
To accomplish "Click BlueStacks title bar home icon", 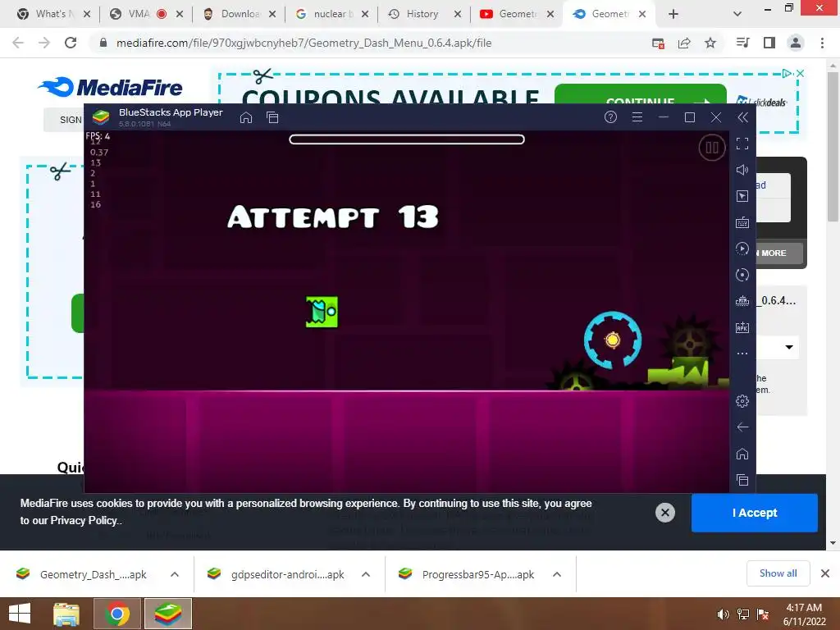I will [246, 117].
